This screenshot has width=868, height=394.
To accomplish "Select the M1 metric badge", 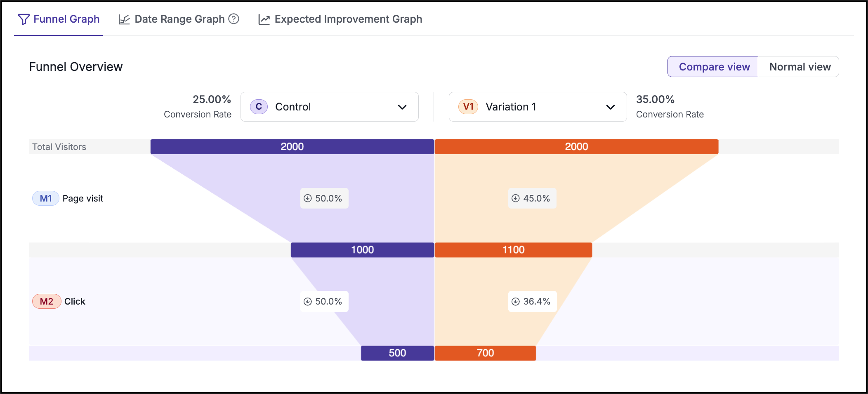I will [x=46, y=198].
